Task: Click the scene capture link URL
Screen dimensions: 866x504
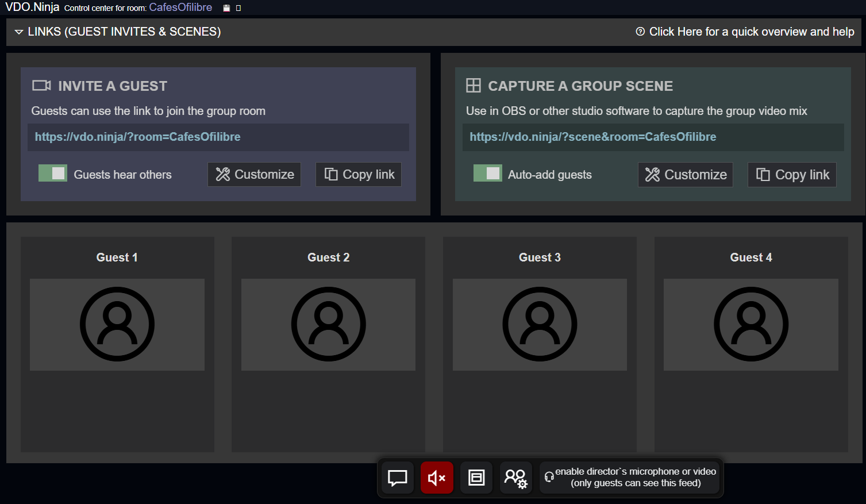Action: point(593,137)
